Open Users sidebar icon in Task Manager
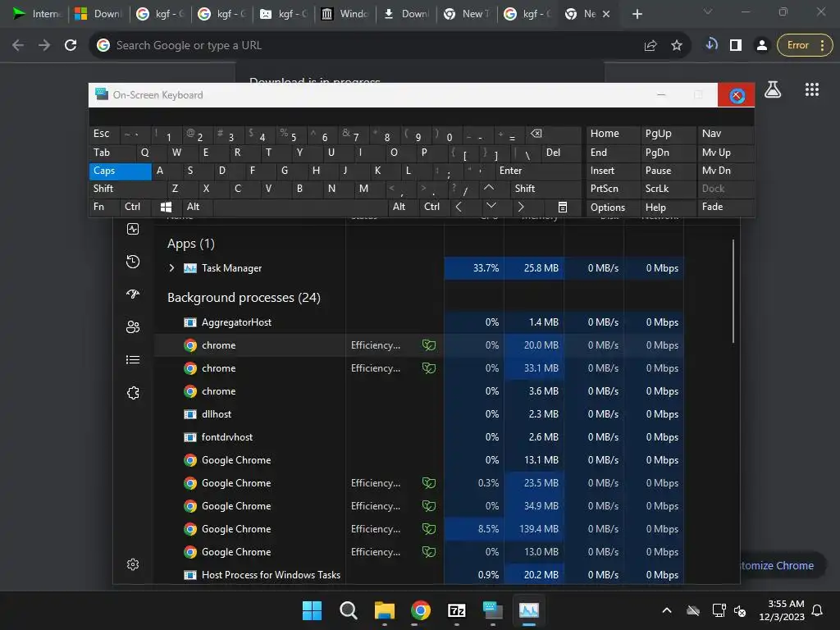This screenshot has width=840, height=630. [x=133, y=326]
